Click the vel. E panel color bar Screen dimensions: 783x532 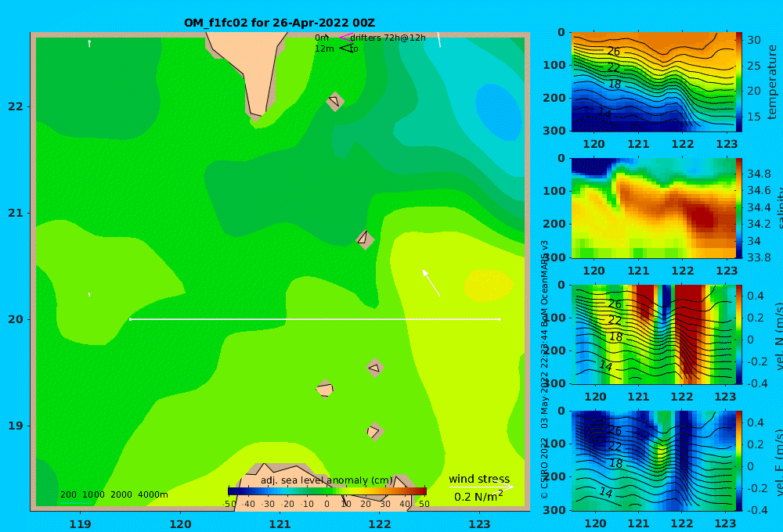pyautogui.click(x=738, y=461)
